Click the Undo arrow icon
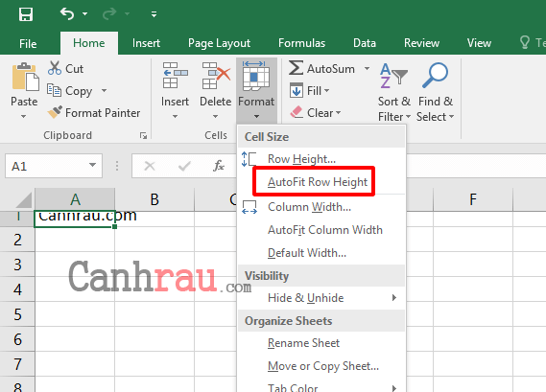Viewport: 546px width, 392px height. [67, 14]
